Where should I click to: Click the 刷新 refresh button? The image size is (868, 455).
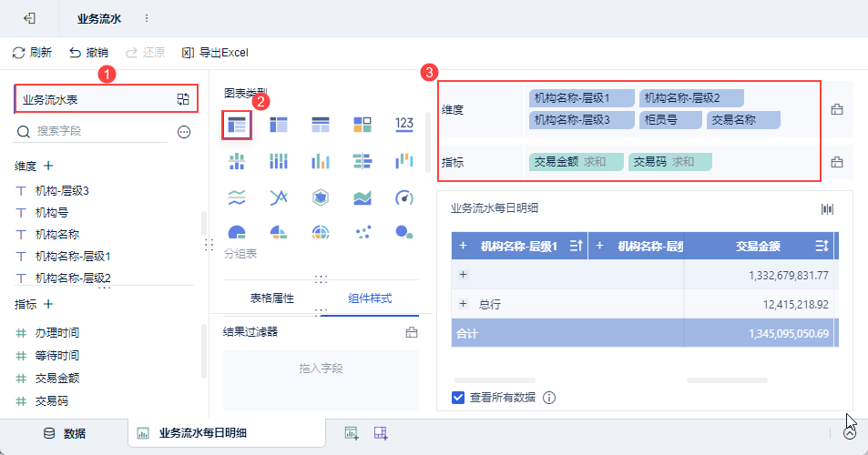click(32, 53)
